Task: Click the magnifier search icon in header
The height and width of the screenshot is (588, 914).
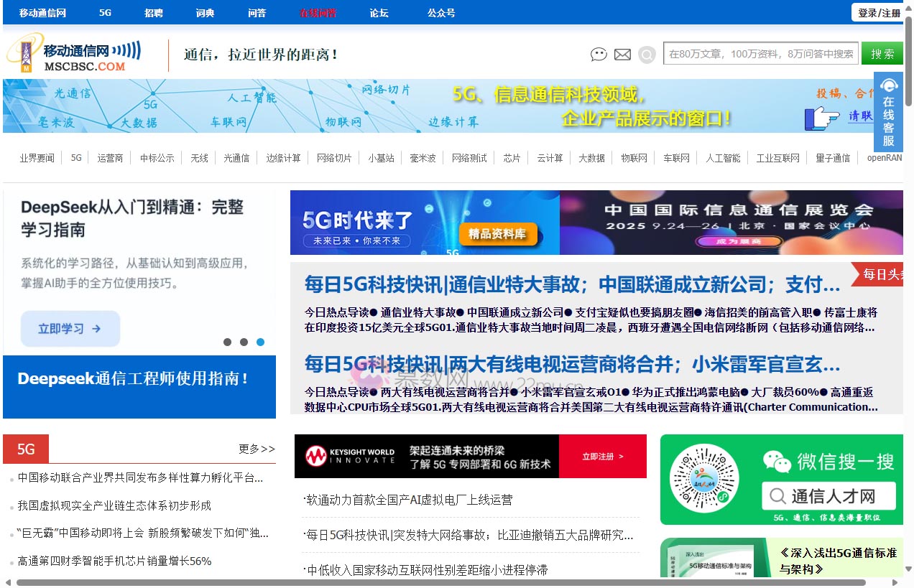Action: point(647,54)
